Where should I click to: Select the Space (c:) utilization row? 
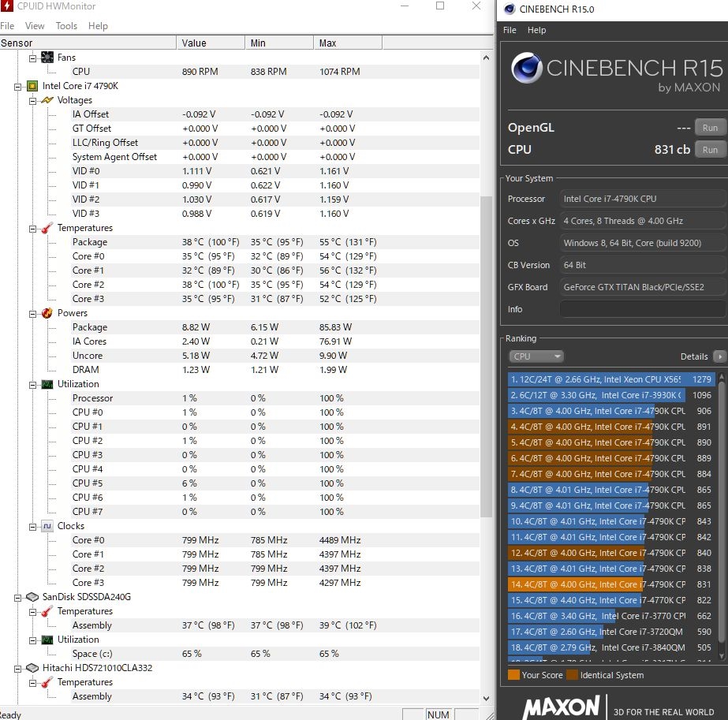point(275,654)
